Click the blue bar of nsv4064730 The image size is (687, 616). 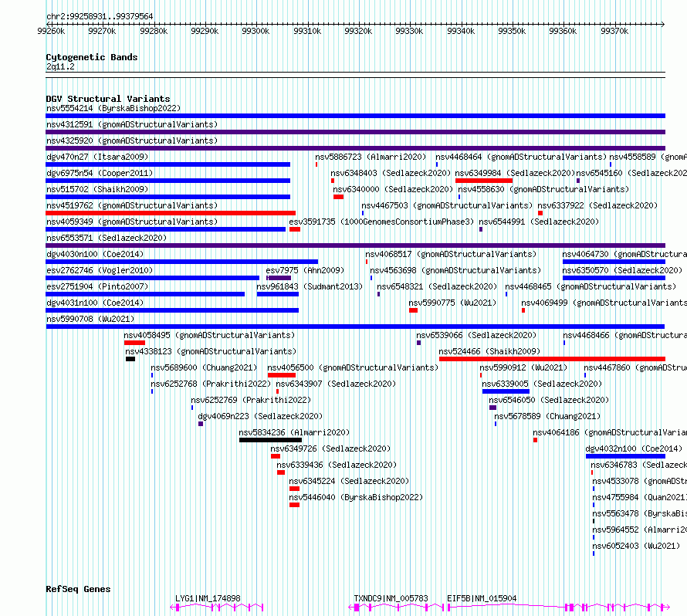pos(614,262)
